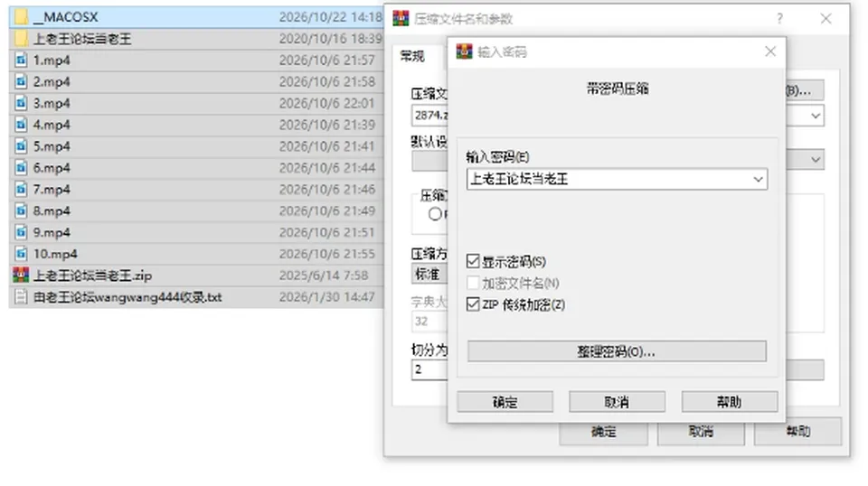This screenshot has width=868, height=486.
Task: Click 确定 in password dialog
Action: (505, 402)
